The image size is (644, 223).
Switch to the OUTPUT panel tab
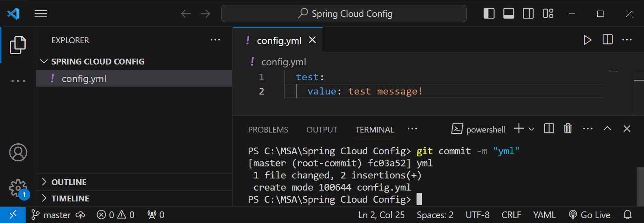(322, 130)
